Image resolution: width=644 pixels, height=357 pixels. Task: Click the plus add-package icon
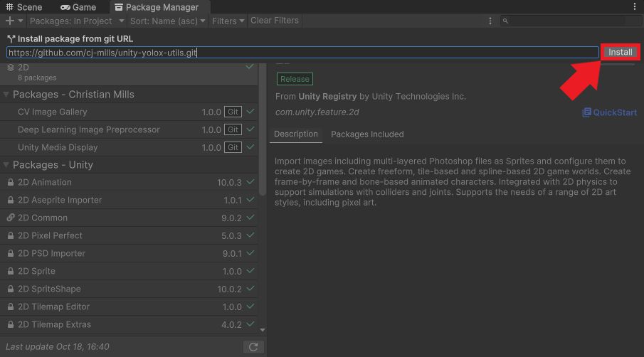click(x=10, y=21)
